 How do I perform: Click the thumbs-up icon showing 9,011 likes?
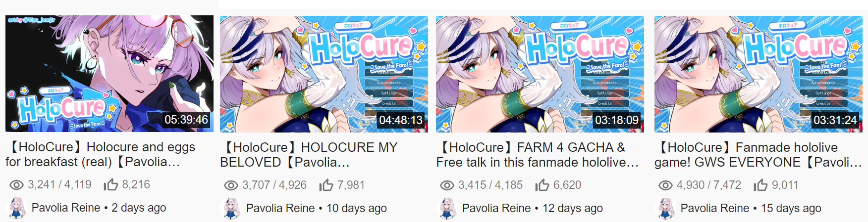(x=760, y=185)
